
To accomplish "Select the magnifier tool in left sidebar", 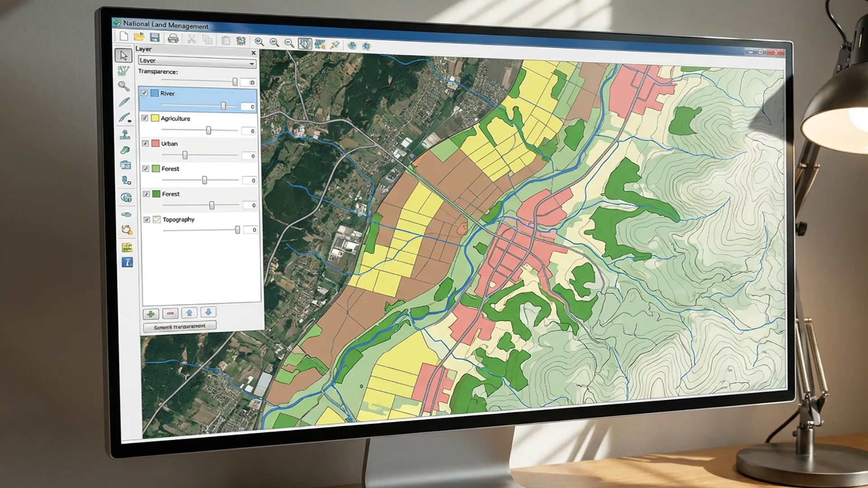I will (123, 86).
